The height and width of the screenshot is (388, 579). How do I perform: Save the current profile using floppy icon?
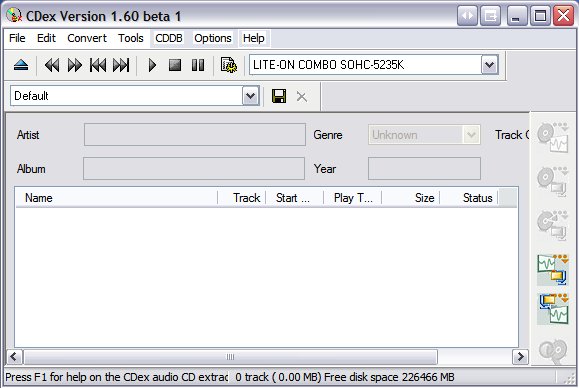279,96
